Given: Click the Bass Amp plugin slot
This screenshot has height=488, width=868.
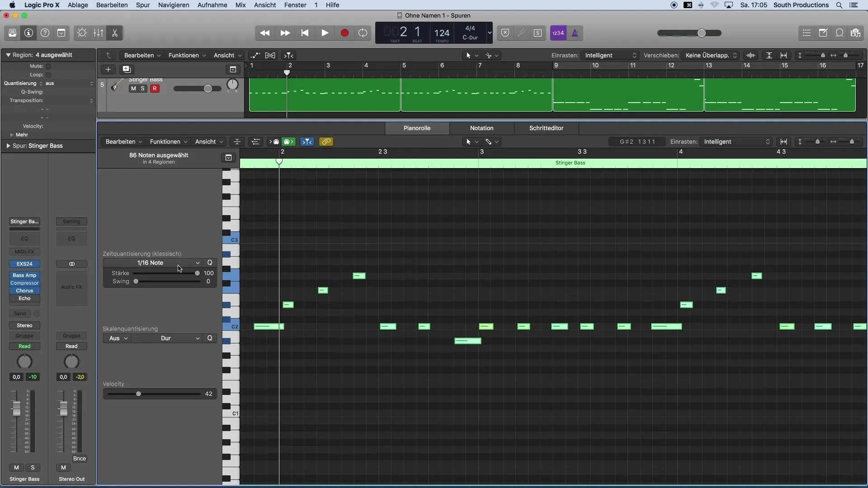Looking at the screenshot, I should point(24,275).
